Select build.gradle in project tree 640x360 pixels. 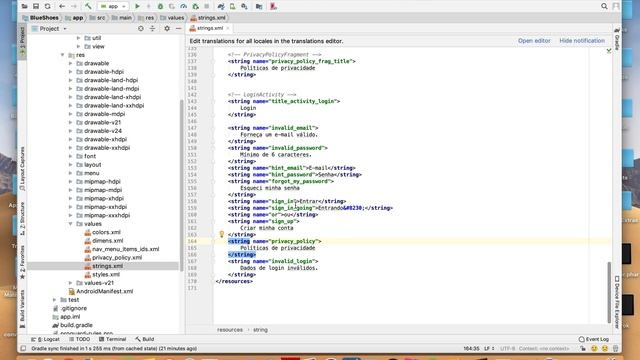pos(72,325)
